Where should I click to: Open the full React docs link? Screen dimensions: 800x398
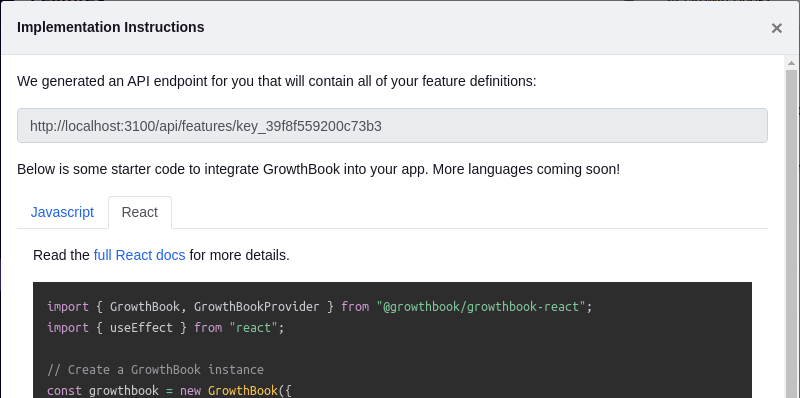point(139,255)
